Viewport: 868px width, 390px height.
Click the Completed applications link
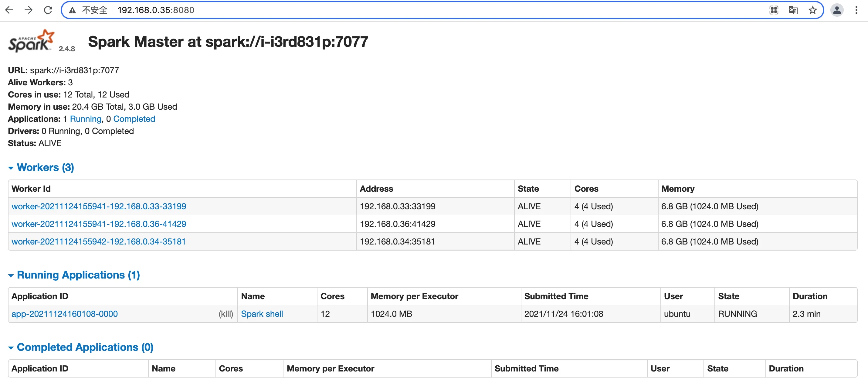pos(134,119)
